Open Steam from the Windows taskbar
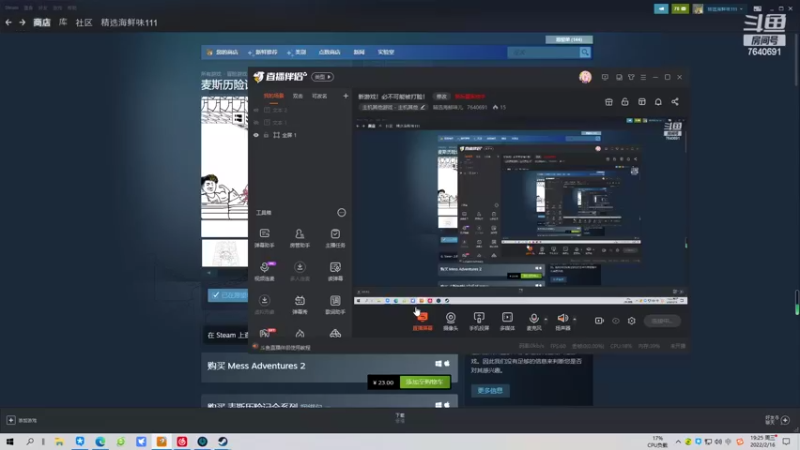 (223, 441)
